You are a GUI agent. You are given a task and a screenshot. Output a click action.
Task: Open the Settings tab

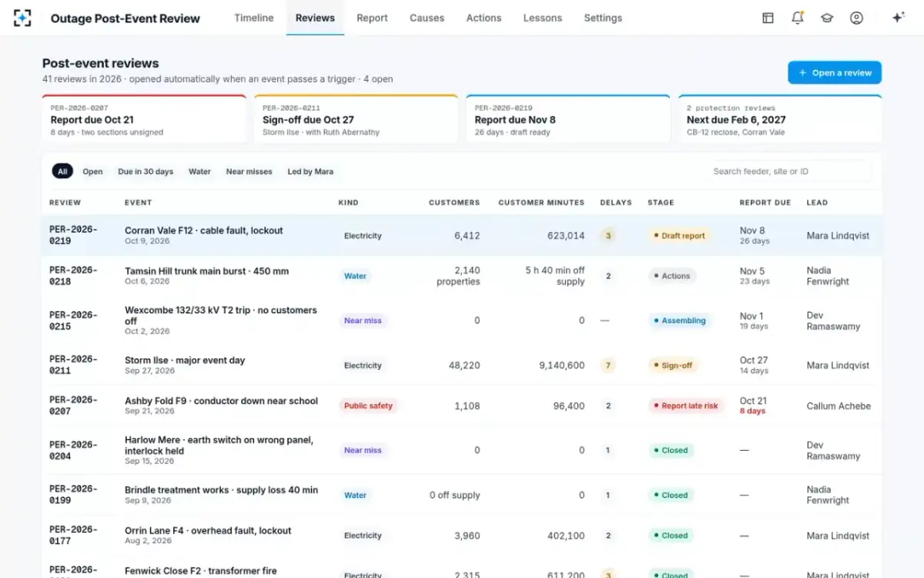tap(603, 18)
